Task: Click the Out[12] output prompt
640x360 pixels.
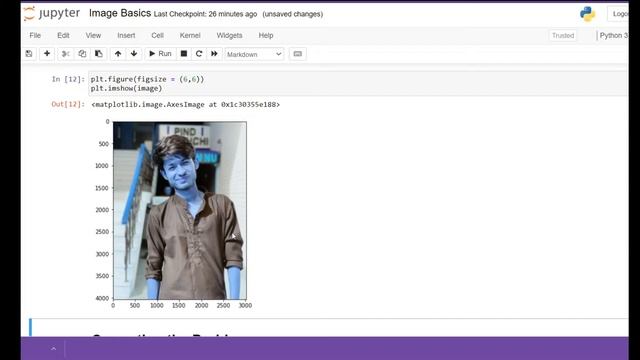Action: [68, 104]
